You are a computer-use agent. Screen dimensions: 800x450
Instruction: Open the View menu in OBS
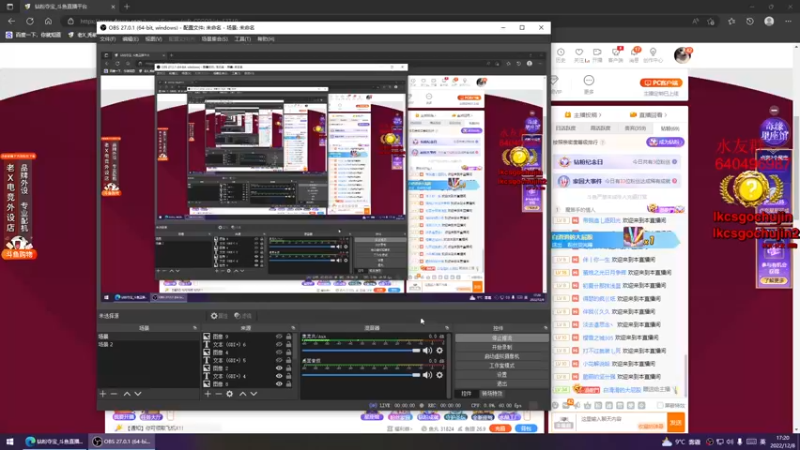pyautogui.click(x=153, y=39)
